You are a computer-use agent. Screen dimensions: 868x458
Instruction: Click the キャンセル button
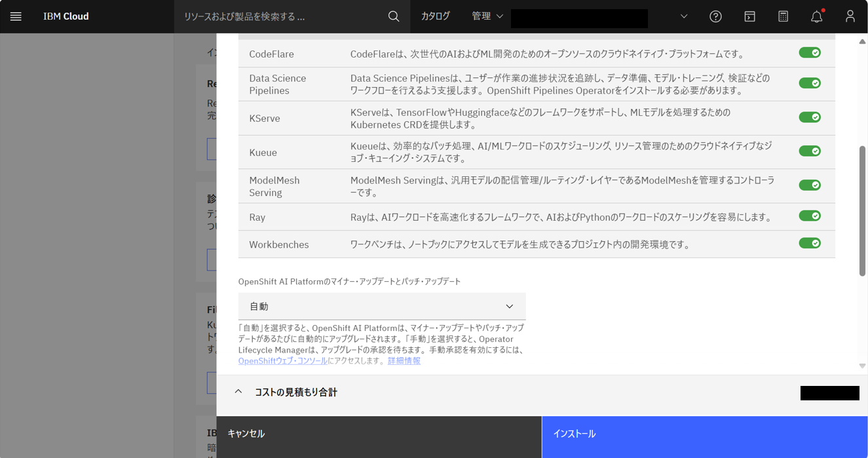click(379, 437)
